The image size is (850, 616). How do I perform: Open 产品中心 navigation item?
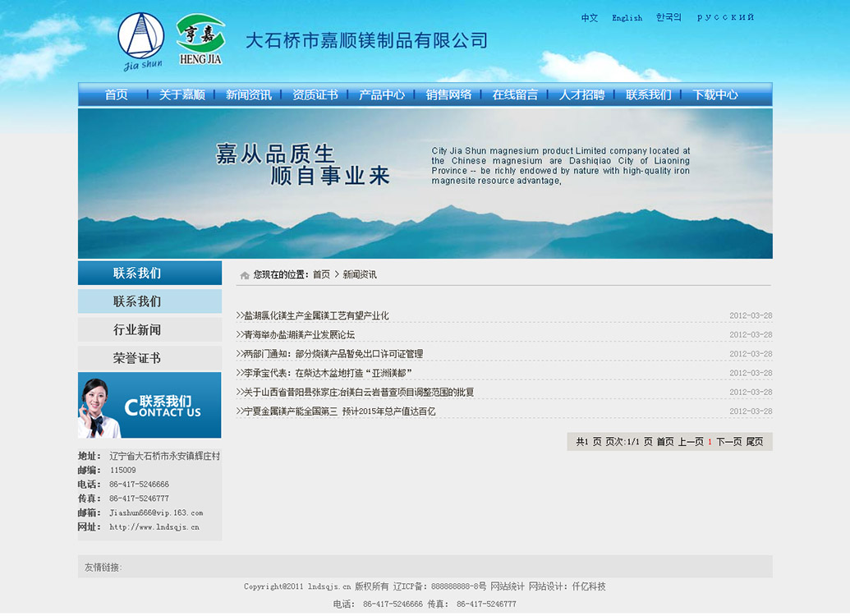(382, 94)
